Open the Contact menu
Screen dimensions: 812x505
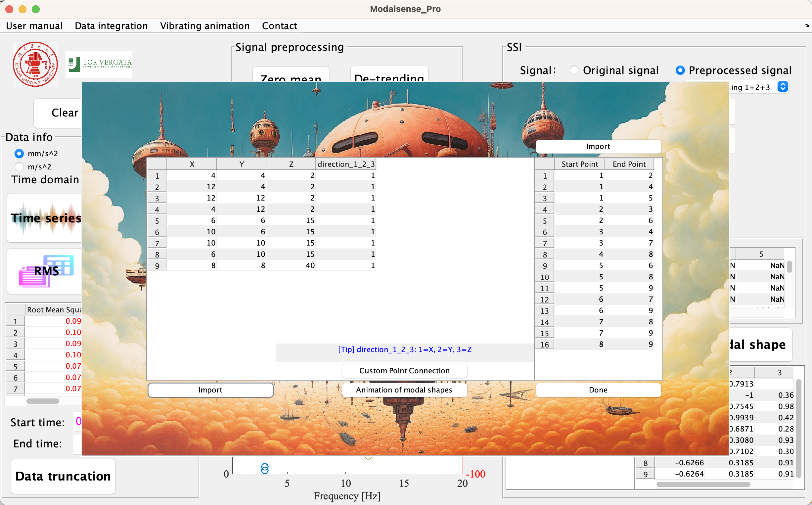280,26
